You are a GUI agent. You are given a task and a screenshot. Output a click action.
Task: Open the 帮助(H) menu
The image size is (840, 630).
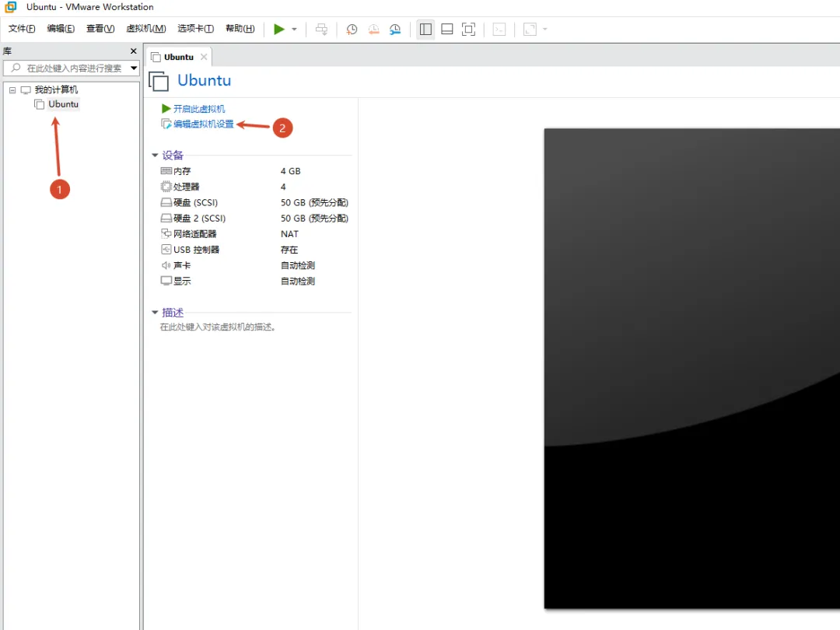pyautogui.click(x=240, y=29)
